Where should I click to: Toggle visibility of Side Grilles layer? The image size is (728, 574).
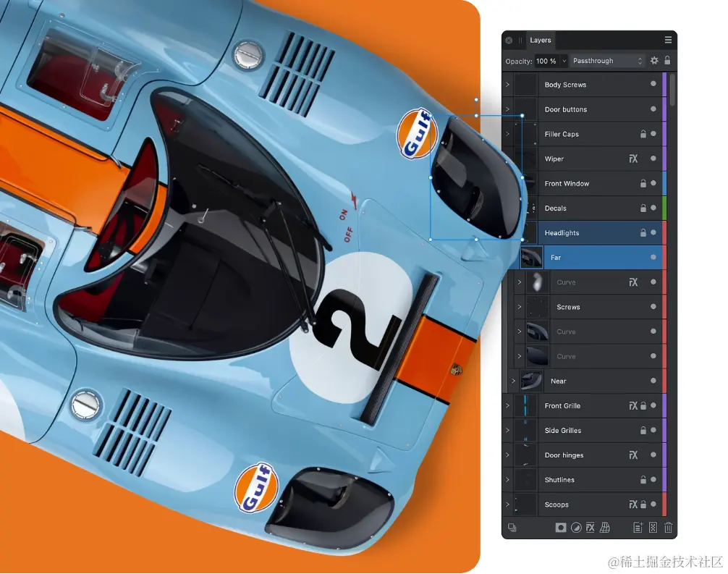(x=653, y=430)
